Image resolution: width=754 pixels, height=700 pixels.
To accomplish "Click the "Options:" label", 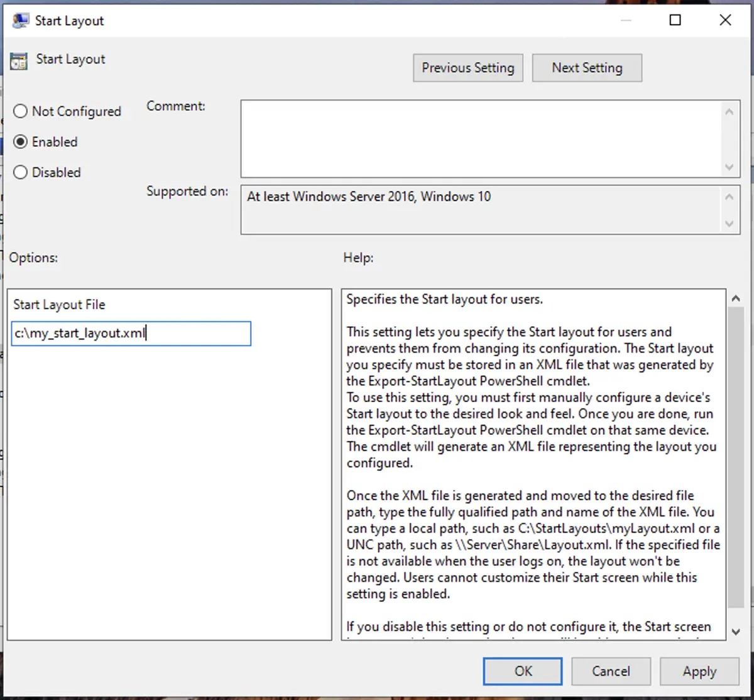I will (x=33, y=258).
